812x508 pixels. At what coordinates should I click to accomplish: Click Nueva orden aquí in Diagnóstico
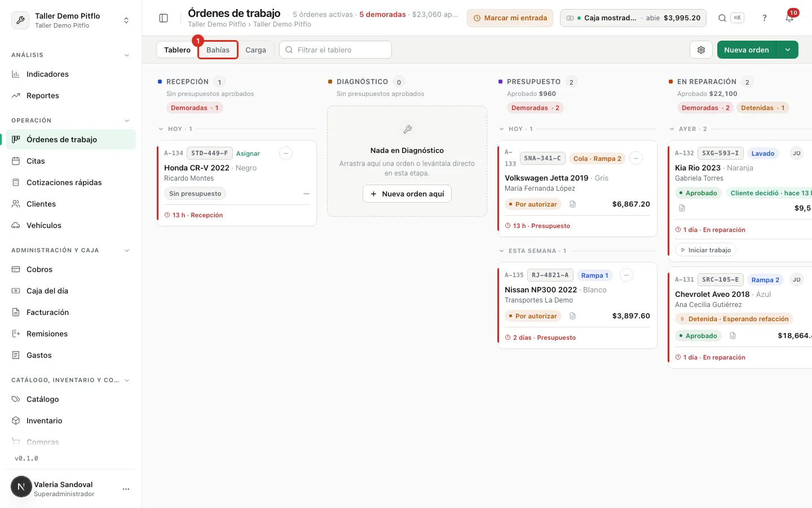click(x=407, y=194)
